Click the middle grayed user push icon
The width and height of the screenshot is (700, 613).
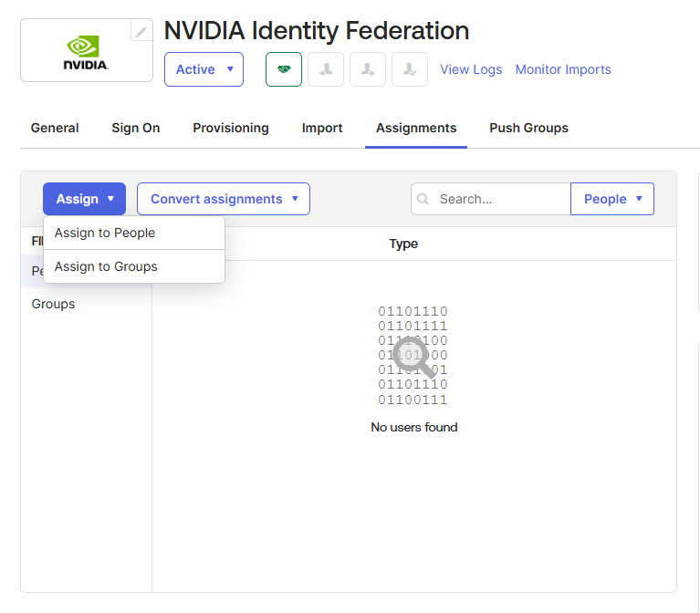coord(368,69)
